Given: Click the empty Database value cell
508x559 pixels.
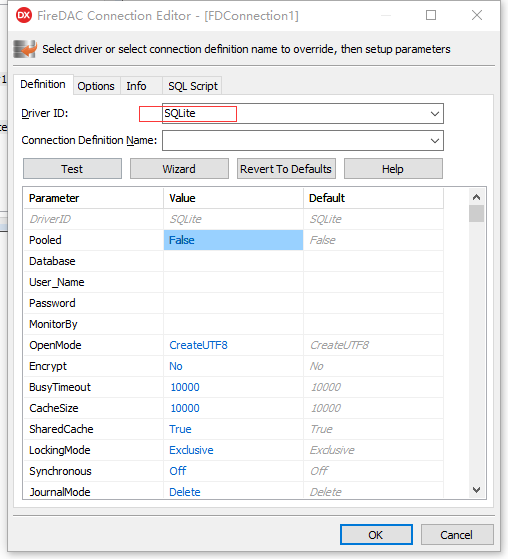Looking at the screenshot, I should (234, 261).
